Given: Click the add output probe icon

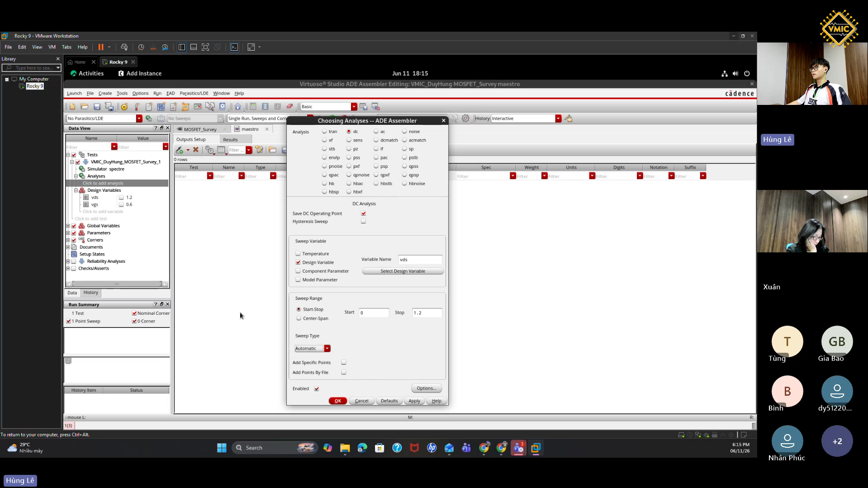Looking at the screenshot, I should click(180, 150).
